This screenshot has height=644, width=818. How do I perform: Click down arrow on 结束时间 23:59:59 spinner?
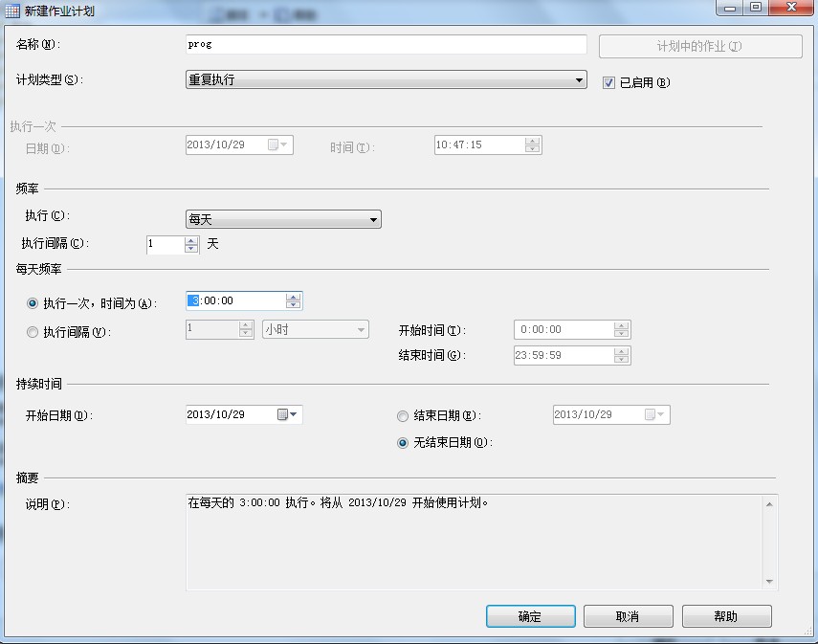coord(621,359)
